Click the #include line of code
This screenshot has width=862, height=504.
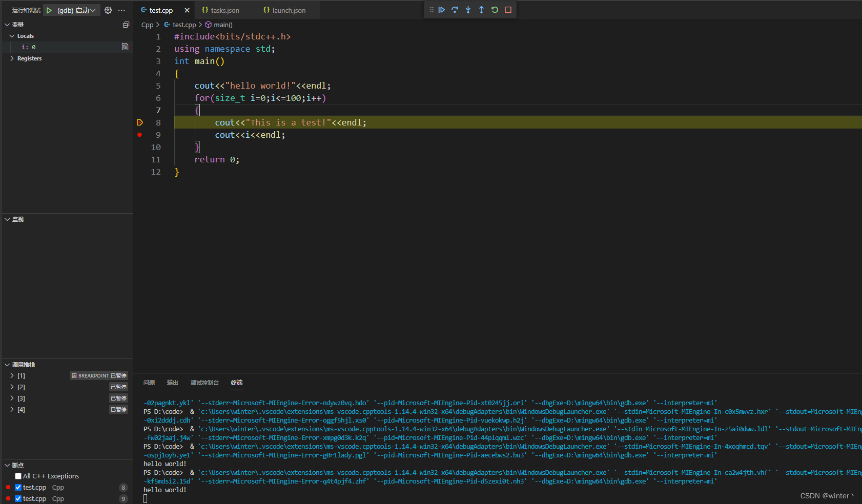click(232, 36)
